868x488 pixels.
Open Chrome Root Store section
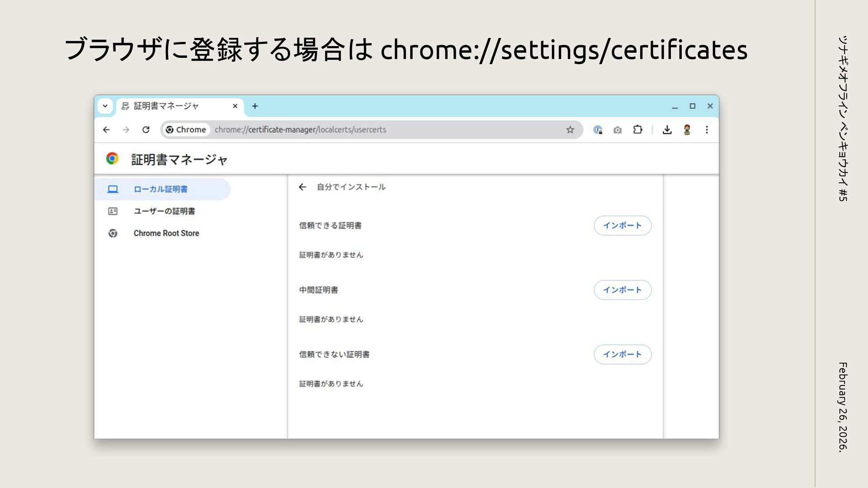[x=166, y=233]
